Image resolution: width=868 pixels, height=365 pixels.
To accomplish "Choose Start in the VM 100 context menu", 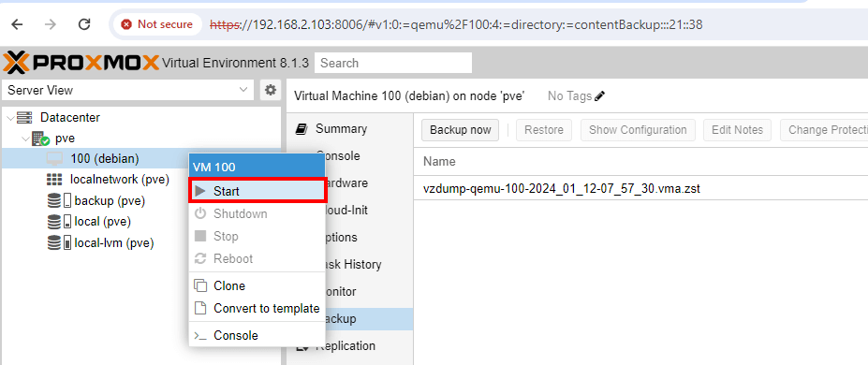I will [x=257, y=191].
